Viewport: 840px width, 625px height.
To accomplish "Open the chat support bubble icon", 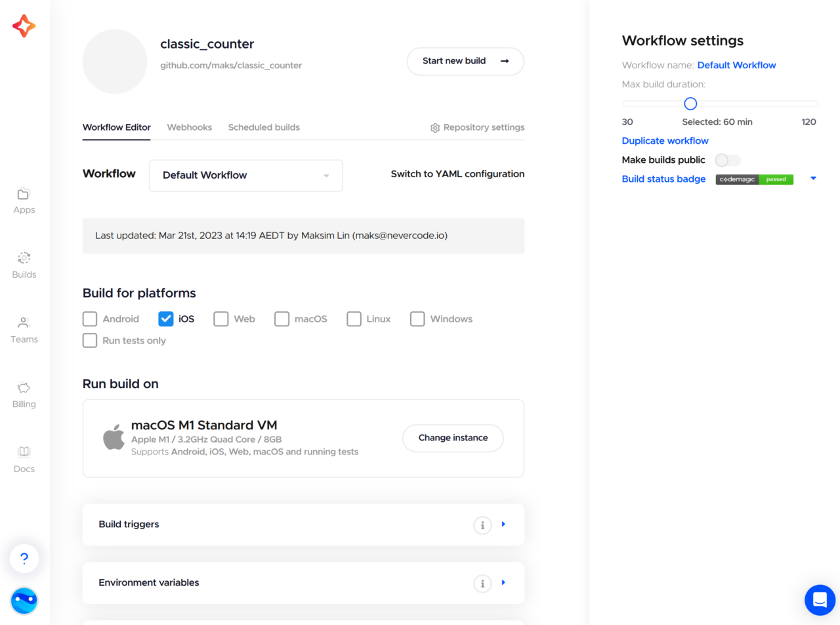I will tap(820, 599).
